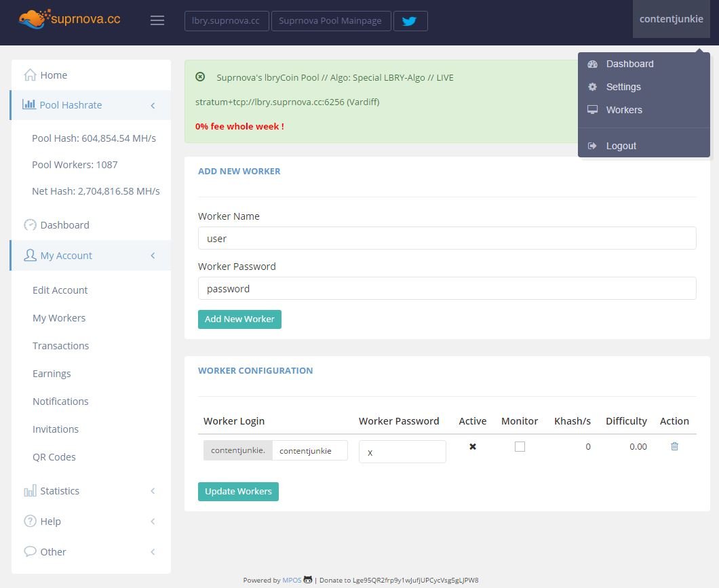
Task: Click the 0% fee whole week text
Action: pos(239,127)
